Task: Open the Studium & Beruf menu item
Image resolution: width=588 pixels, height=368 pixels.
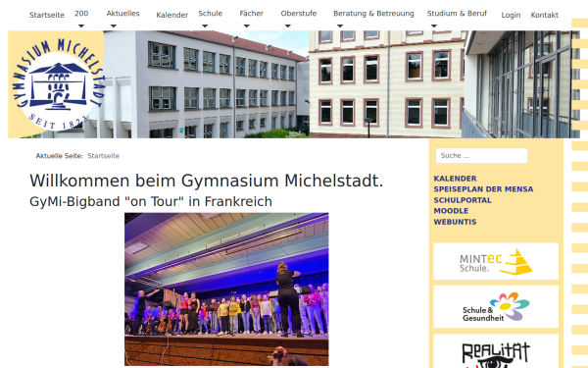Action: [x=457, y=14]
